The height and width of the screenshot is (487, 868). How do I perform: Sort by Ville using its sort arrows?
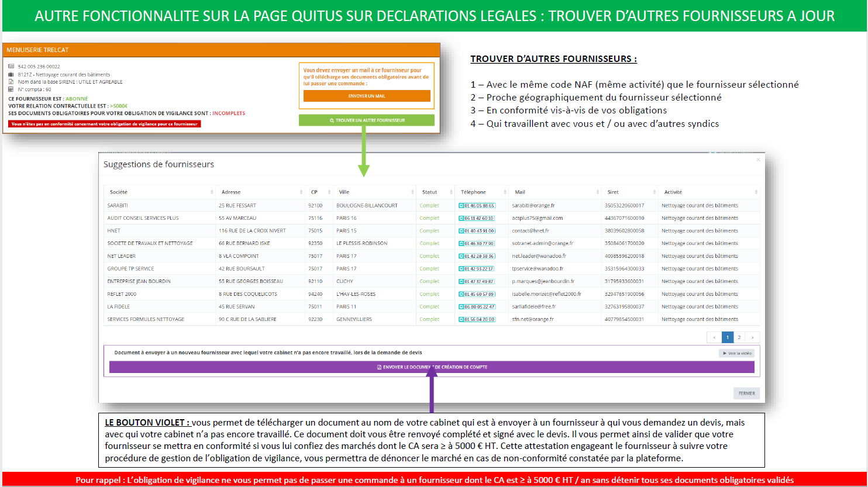point(412,192)
